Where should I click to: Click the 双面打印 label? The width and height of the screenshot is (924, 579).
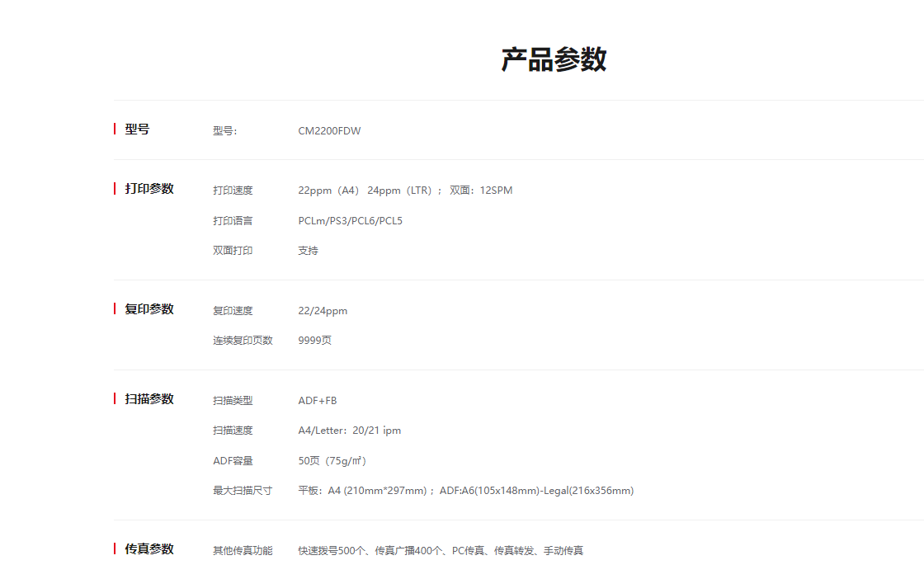click(233, 251)
